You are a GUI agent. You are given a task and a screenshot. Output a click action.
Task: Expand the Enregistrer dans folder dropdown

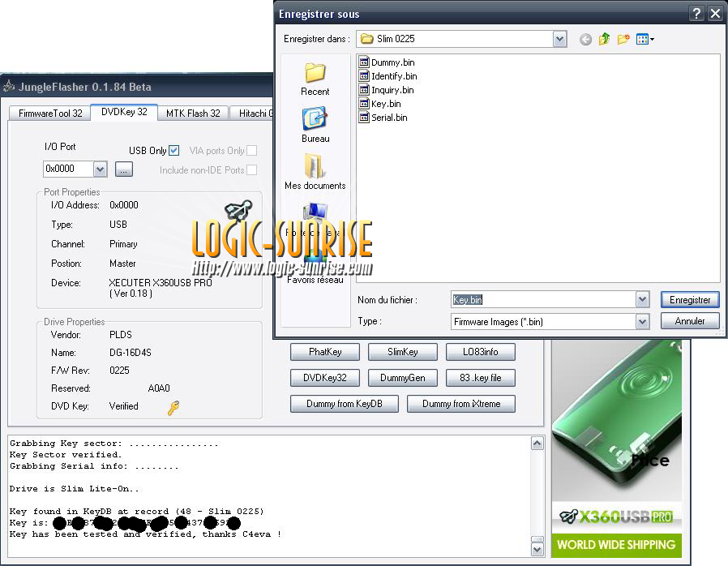[x=560, y=39]
